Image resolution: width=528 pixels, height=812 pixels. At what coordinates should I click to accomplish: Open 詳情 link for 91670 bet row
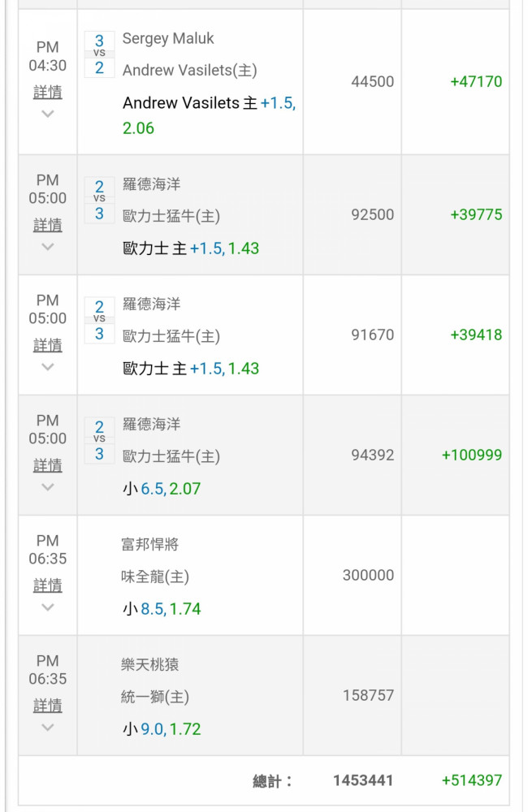(x=48, y=345)
